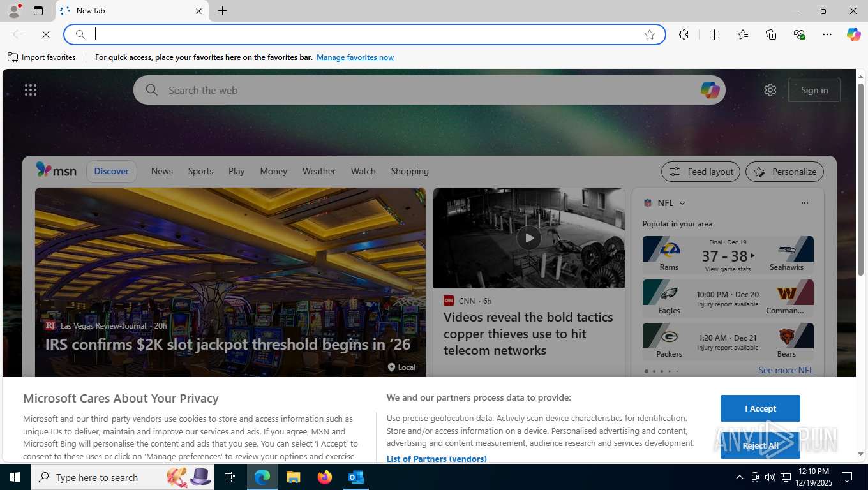Screen dimensions: 868x490
Task: Open the Shopping tab
Action: (x=410, y=171)
